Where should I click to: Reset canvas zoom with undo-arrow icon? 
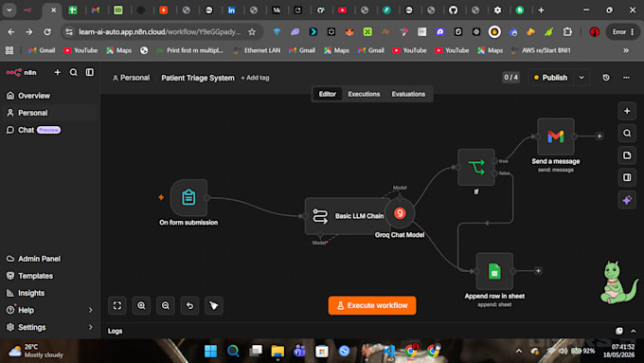[x=189, y=305]
